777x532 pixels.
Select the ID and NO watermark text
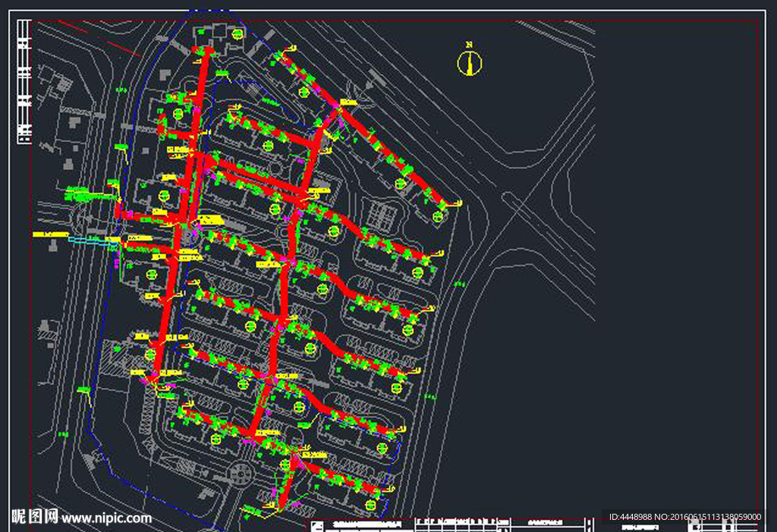coord(684,517)
